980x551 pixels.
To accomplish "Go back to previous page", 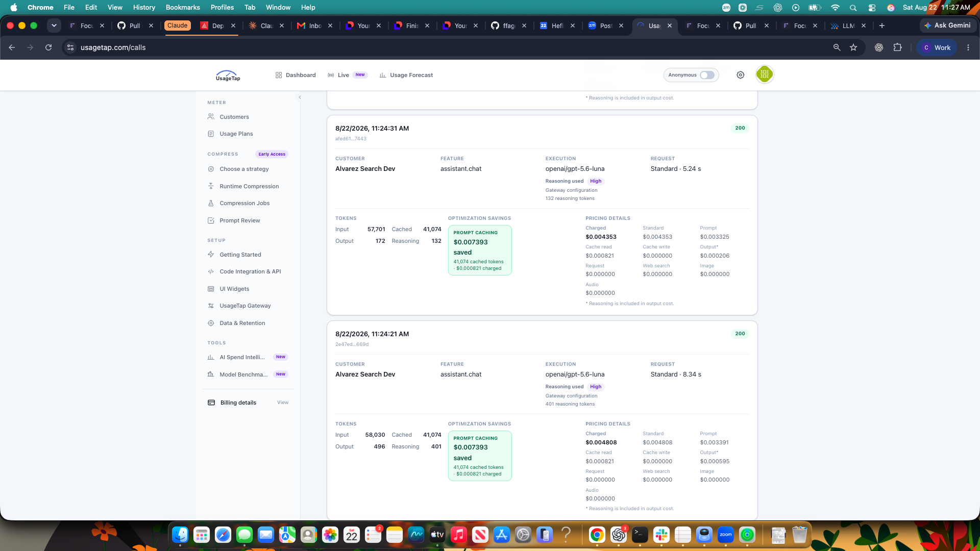I will coord(12,47).
